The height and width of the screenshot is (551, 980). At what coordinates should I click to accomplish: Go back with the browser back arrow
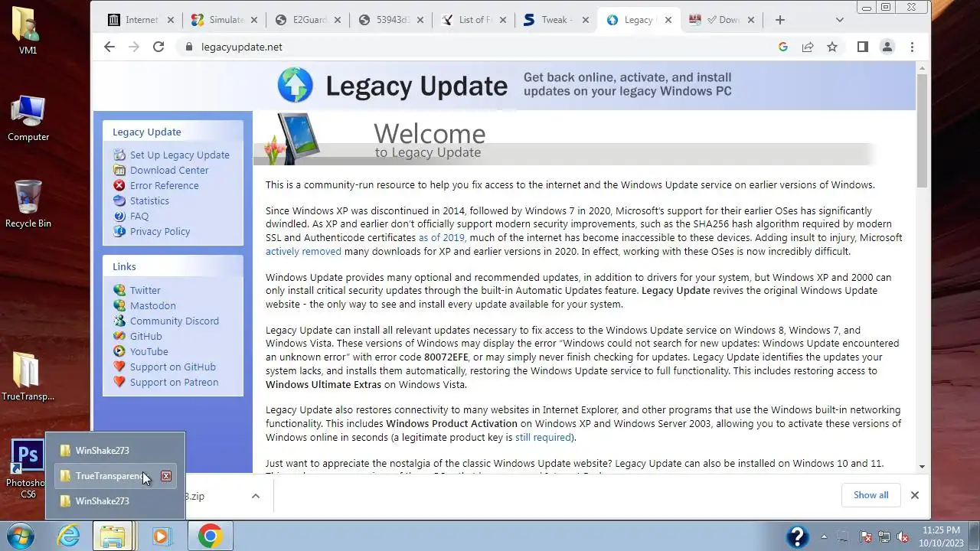(x=109, y=47)
